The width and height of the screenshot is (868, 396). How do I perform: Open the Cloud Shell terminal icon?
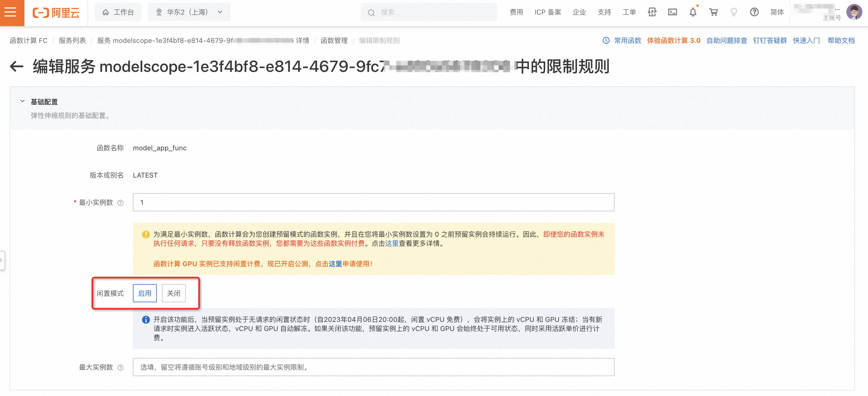coord(672,12)
